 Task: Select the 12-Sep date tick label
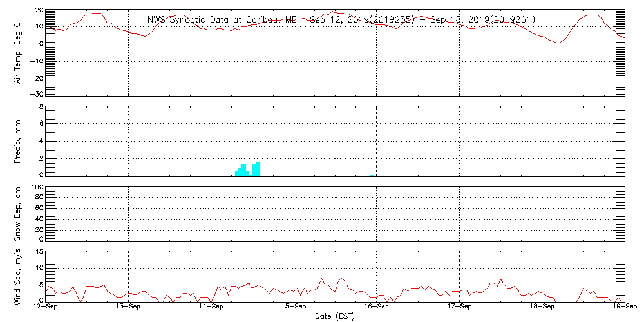pyautogui.click(x=46, y=308)
